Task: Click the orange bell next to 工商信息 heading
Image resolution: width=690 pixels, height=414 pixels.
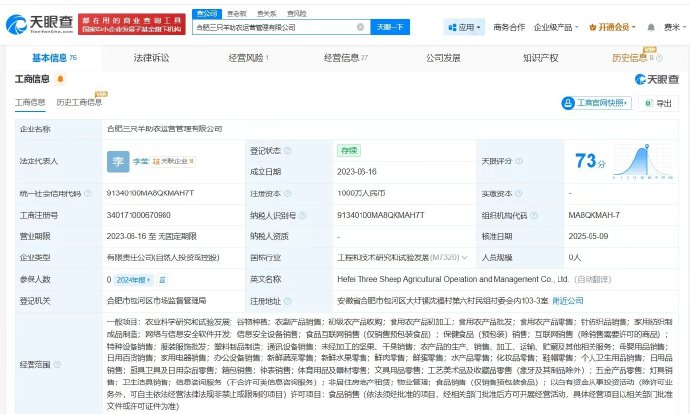Action: (x=60, y=79)
